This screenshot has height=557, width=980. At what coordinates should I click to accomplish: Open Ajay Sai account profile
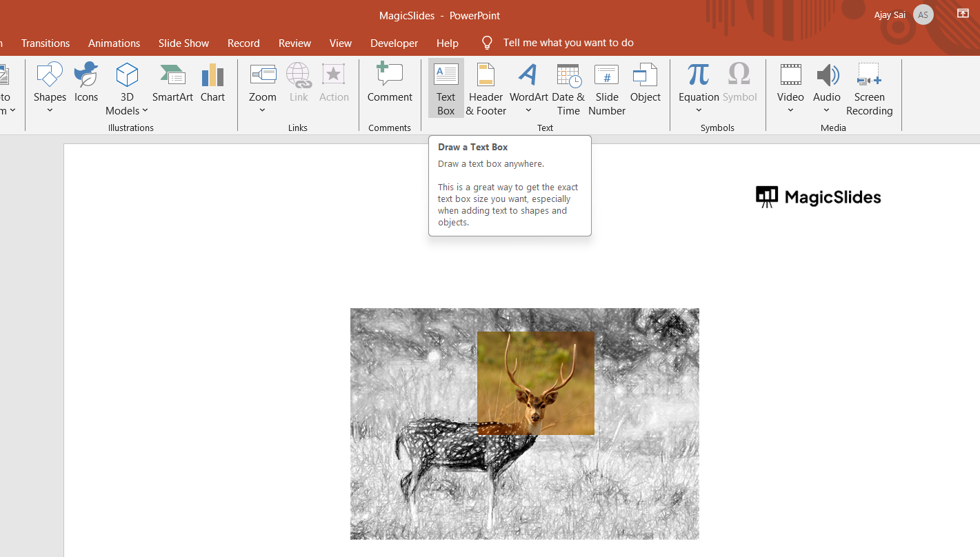click(923, 14)
